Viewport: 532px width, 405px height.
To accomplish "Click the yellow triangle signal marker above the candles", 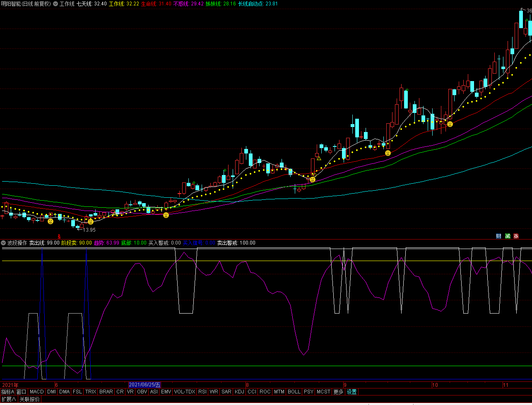I will click(319, 158).
